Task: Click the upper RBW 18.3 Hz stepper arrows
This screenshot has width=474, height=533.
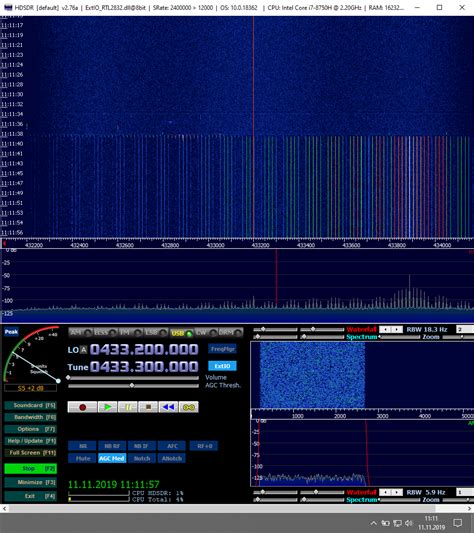Action: pos(391,329)
